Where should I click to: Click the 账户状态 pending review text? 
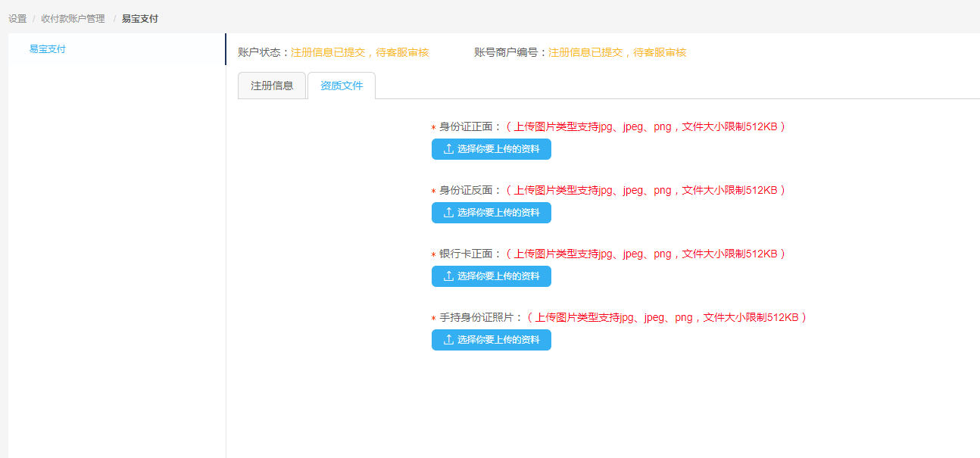(360, 53)
